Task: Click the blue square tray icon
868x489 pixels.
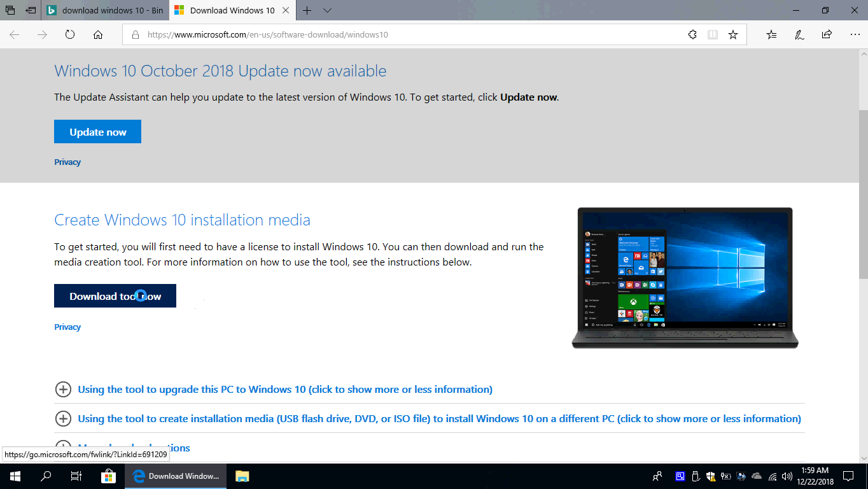Action: pyautogui.click(x=680, y=476)
